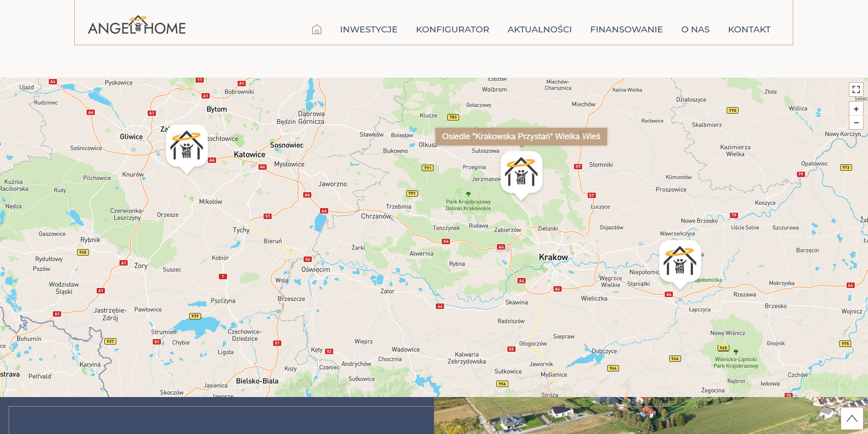Click the Jaworzno label on map

point(333,184)
